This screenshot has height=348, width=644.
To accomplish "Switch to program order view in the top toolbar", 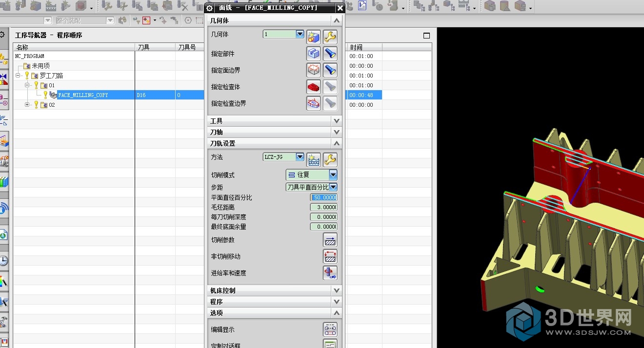I will (x=418, y=6).
